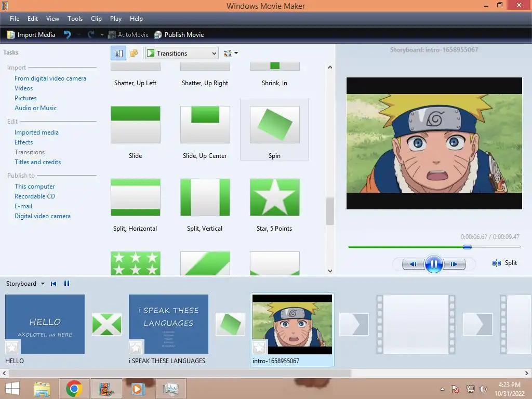
Task: Show the collections folder pane icon
Action: (x=134, y=54)
